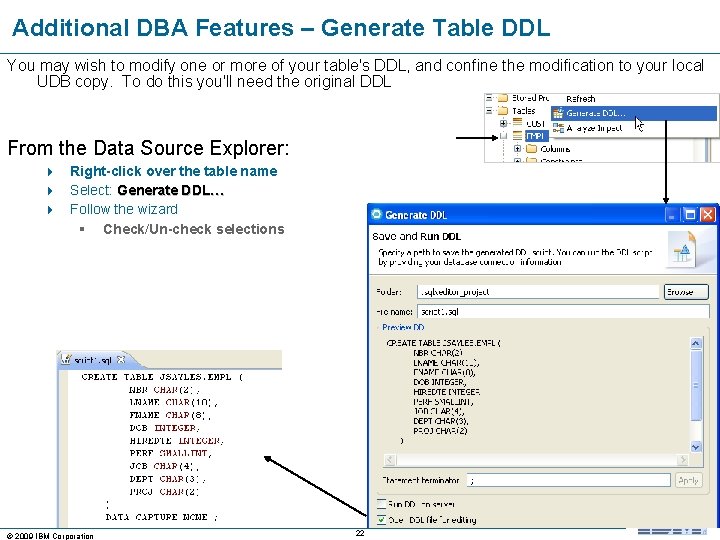Screen dimensions: 720x540
Task: Click the Generate DDL dialog title icon
Action: coord(377,214)
